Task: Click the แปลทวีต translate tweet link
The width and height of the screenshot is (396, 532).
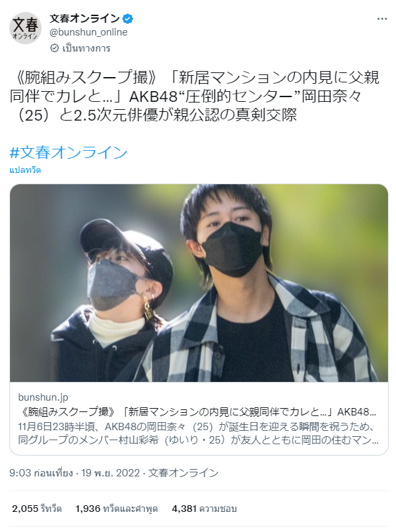Action: tap(25, 170)
